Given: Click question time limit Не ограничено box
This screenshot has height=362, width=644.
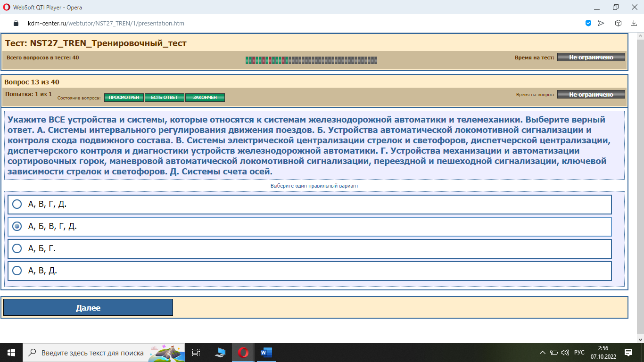Looking at the screenshot, I should (591, 94).
